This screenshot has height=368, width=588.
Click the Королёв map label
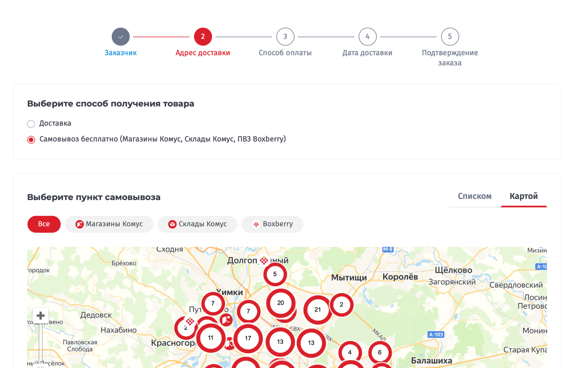click(x=400, y=277)
